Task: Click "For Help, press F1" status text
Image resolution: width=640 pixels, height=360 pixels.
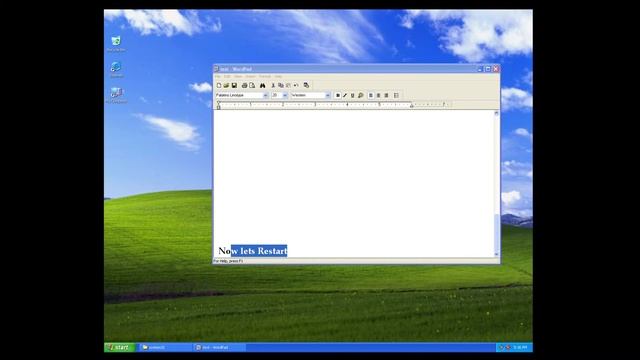Action: 228,261
